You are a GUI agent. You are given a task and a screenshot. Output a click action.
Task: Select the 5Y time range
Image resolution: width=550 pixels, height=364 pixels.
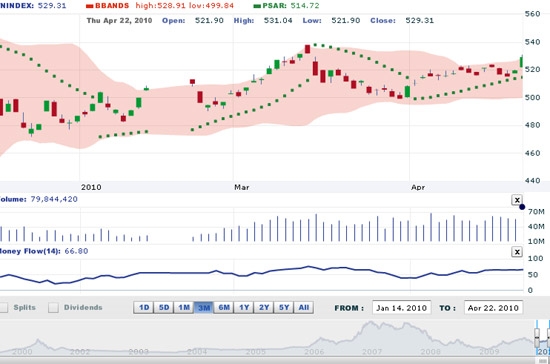284,308
